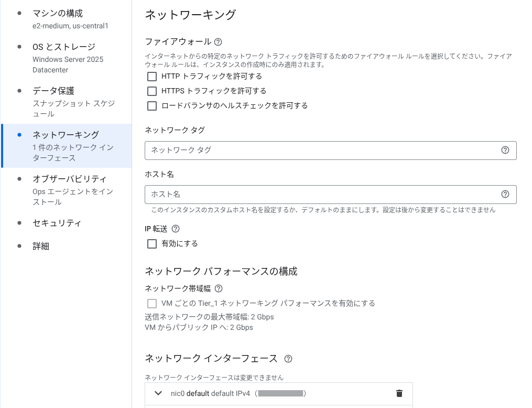Image resolution: width=532 pixels, height=408 pixels.
Task: Check HTTPS トラフィックを許可する option
Action: tap(152, 91)
